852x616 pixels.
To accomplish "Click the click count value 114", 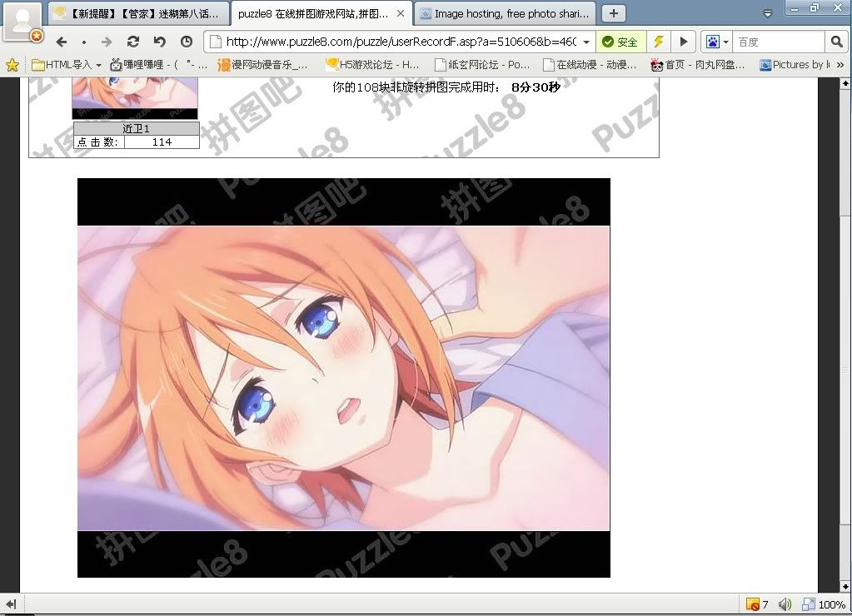I will [x=162, y=142].
